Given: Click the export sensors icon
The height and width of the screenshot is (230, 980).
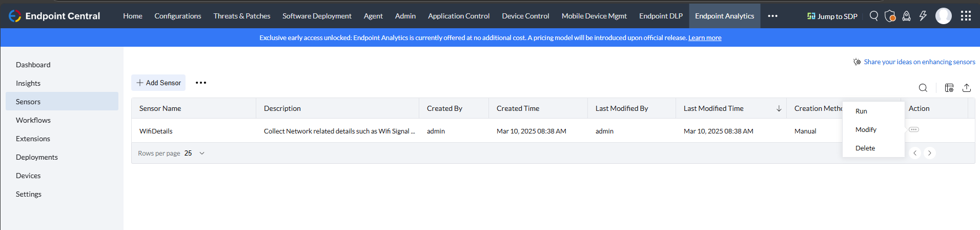Looking at the screenshot, I should (x=967, y=88).
